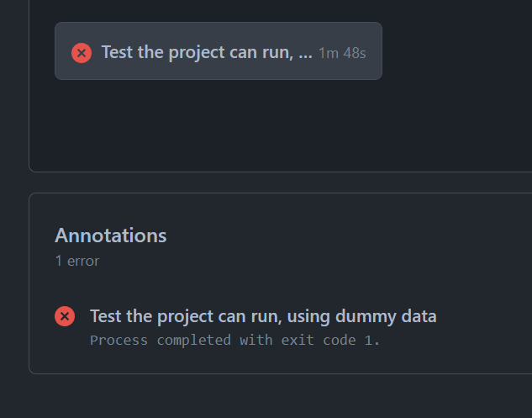
Task: Click the word "data" ending the annotation title
Action: point(419,316)
